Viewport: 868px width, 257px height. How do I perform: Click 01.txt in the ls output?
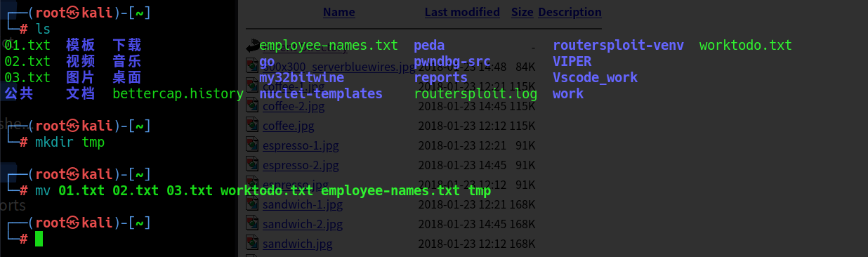coord(27,45)
